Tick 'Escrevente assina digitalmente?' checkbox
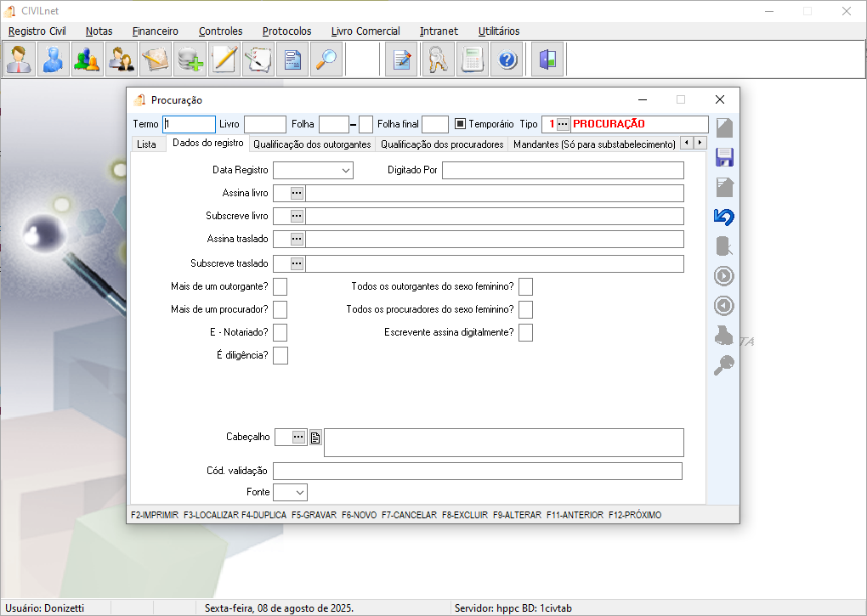867x616 pixels. tap(526, 332)
